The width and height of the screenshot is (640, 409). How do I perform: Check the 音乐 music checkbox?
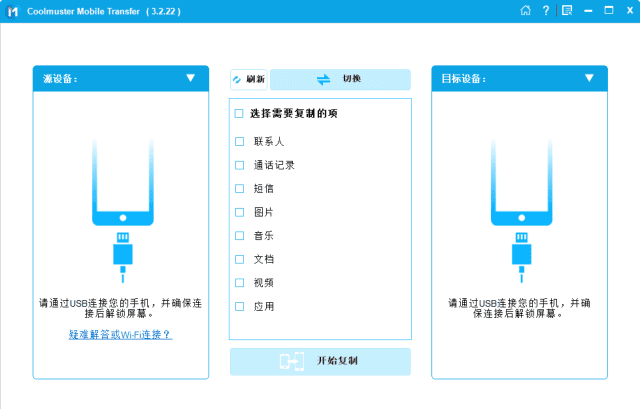tap(240, 236)
